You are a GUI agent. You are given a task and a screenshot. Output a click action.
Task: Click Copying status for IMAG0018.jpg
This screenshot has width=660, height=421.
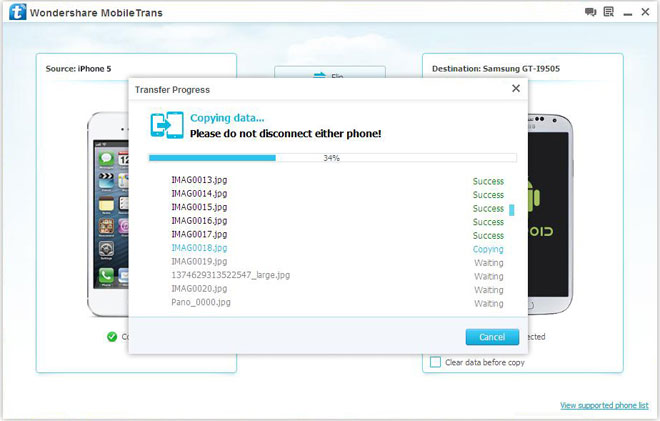tap(488, 249)
